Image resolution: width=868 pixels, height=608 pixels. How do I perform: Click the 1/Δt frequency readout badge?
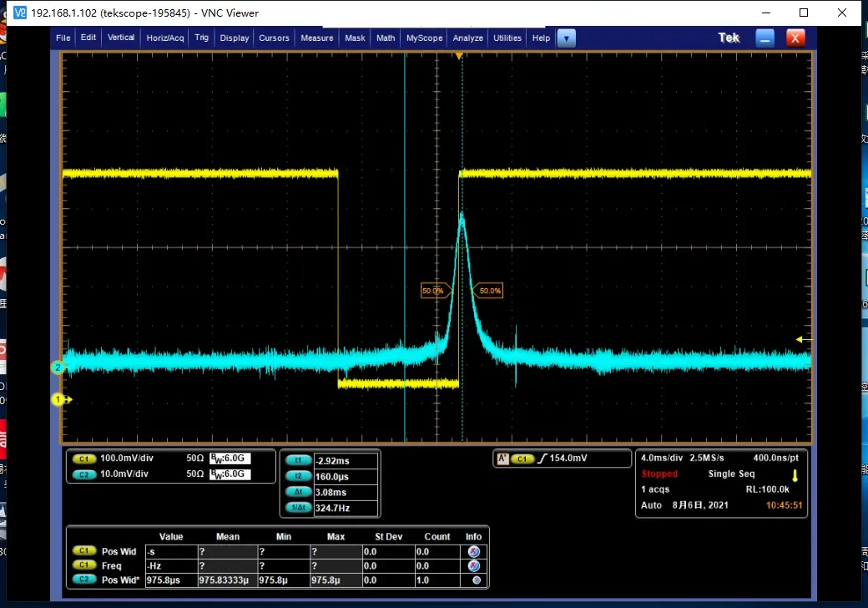pos(297,508)
